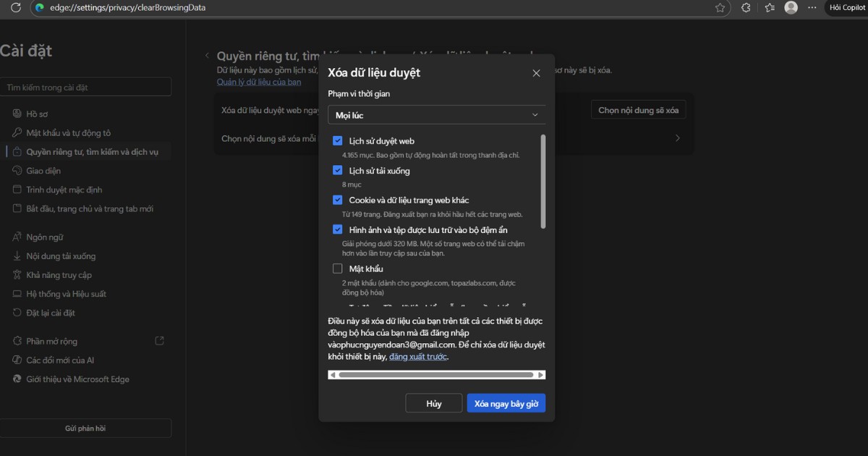Image resolution: width=868 pixels, height=456 pixels.
Task: Uncheck Lịch sử duyệt web
Action: click(x=338, y=141)
